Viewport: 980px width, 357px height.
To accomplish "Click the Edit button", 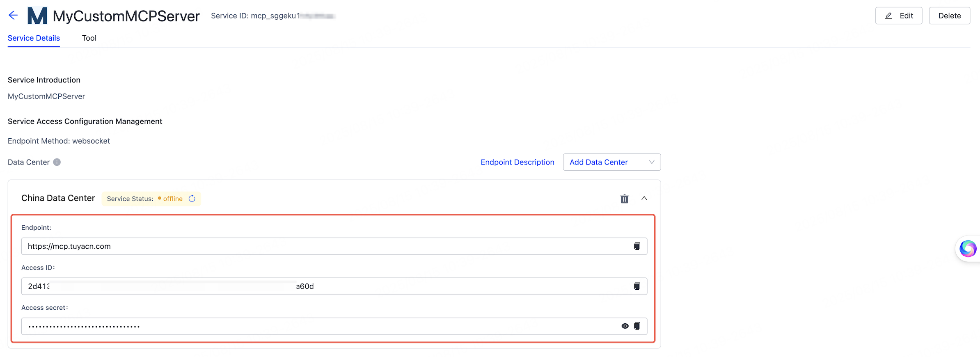I will 899,16.
